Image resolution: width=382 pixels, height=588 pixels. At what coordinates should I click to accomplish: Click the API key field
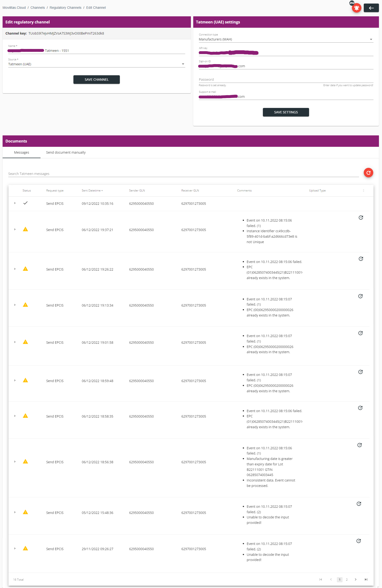coord(286,53)
